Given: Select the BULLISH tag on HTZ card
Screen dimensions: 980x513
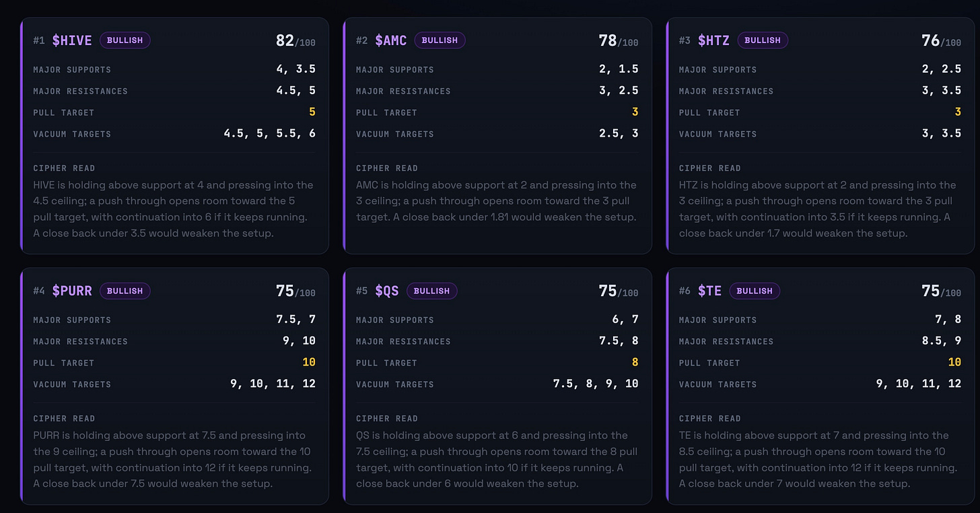Looking at the screenshot, I should 763,40.
